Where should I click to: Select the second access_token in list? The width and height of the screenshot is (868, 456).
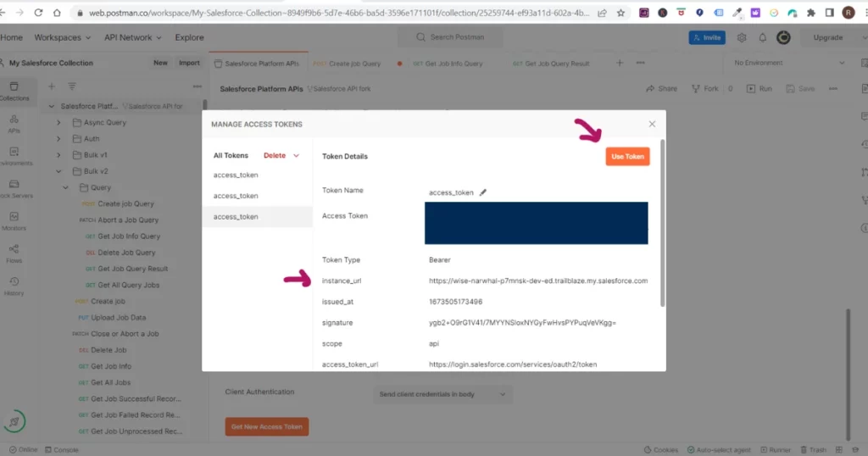236,196
